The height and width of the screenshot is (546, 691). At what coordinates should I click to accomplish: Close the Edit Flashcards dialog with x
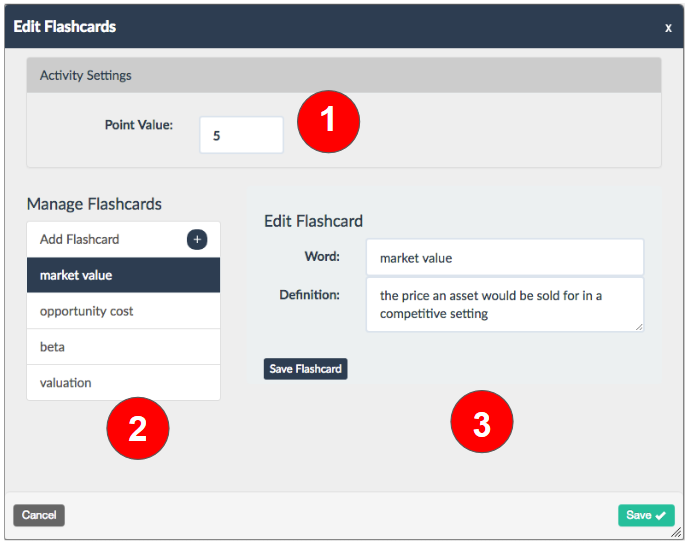(x=668, y=28)
